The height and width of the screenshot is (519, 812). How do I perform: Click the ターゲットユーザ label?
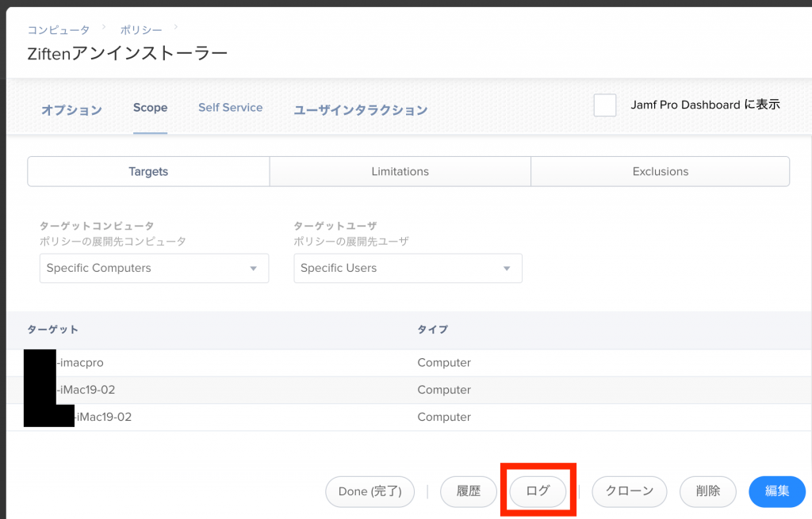[x=335, y=226]
